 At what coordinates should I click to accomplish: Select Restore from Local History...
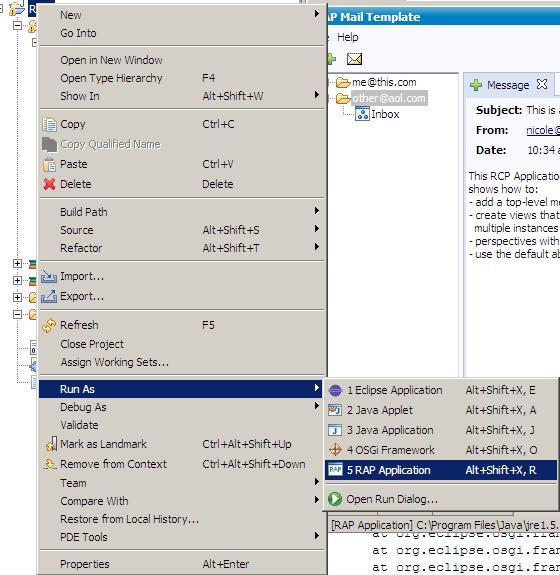tap(182, 519)
